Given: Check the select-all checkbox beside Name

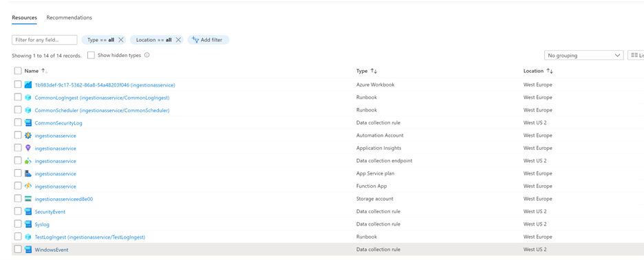Looking at the screenshot, I should [18, 71].
